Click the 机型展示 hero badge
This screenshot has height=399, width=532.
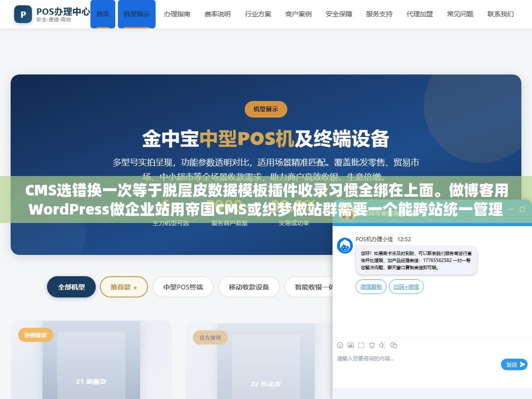coord(266,109)
